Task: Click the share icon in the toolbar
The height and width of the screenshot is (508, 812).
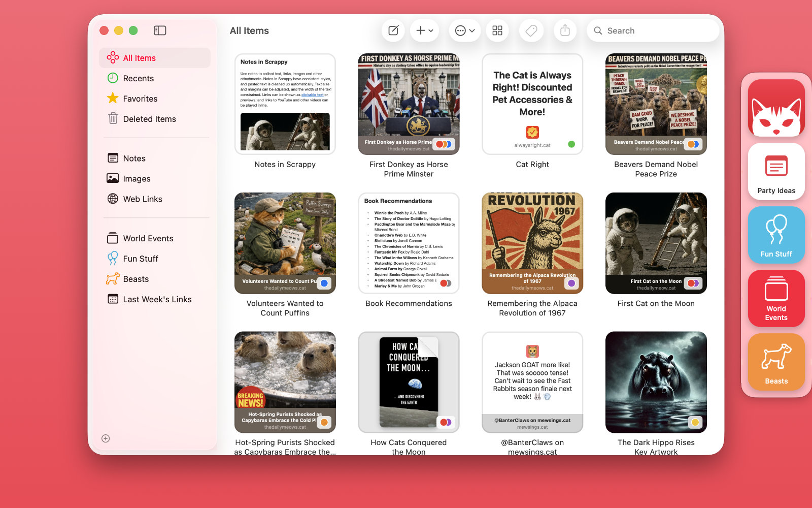Action: (565, 30)
